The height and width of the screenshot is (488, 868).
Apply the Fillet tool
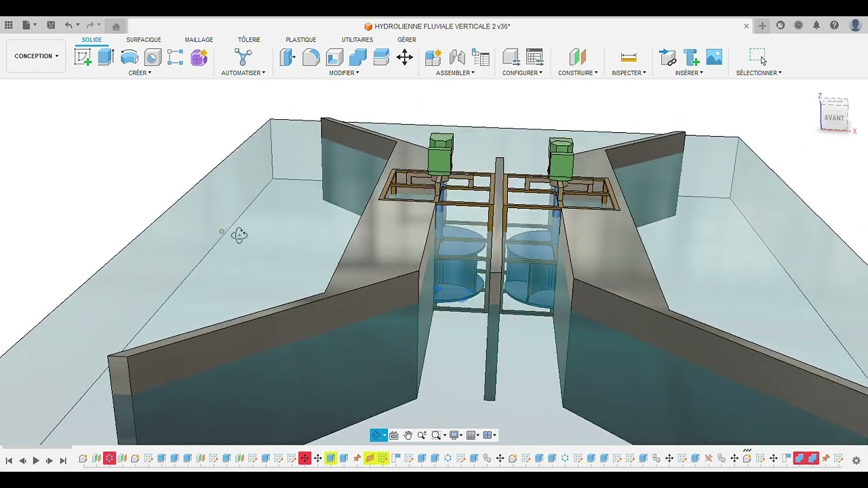click(311, 57)
